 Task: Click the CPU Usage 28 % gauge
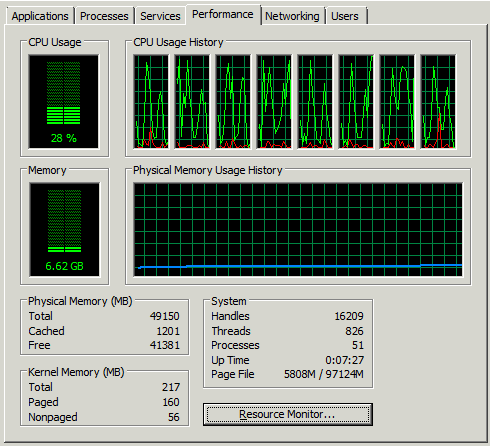tap(64, 101)
